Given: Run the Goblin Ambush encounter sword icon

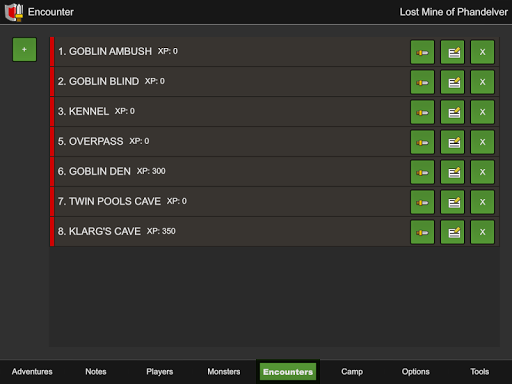Looking at the screenshot, I should [422, 52].
